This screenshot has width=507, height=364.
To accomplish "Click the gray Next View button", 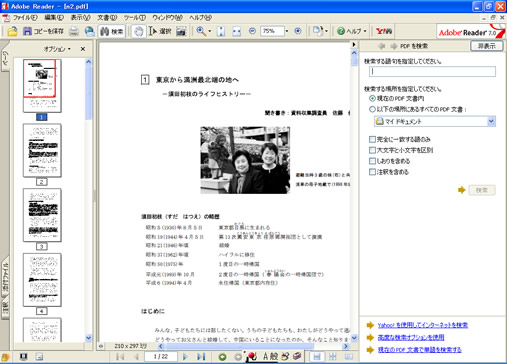I will (x=237, y=357).
